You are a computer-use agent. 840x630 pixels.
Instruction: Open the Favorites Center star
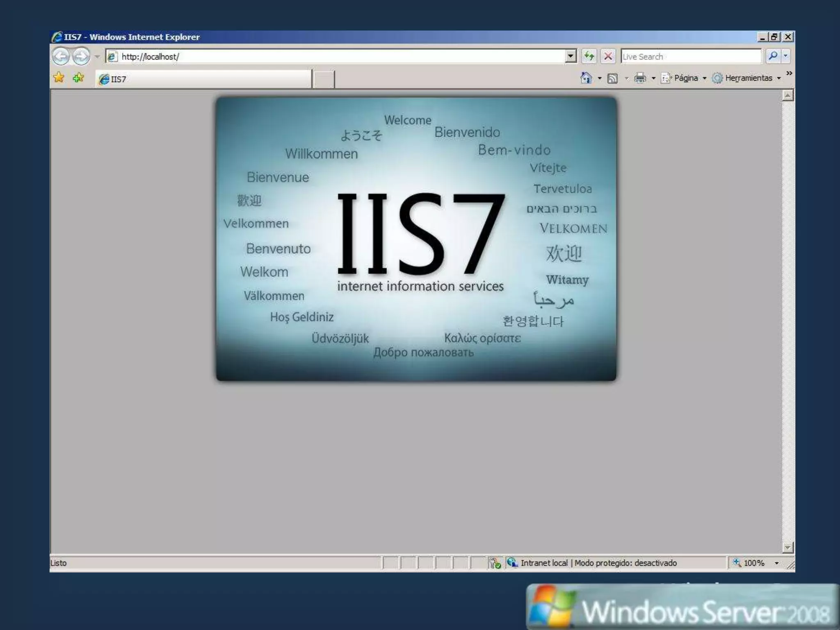59,78
